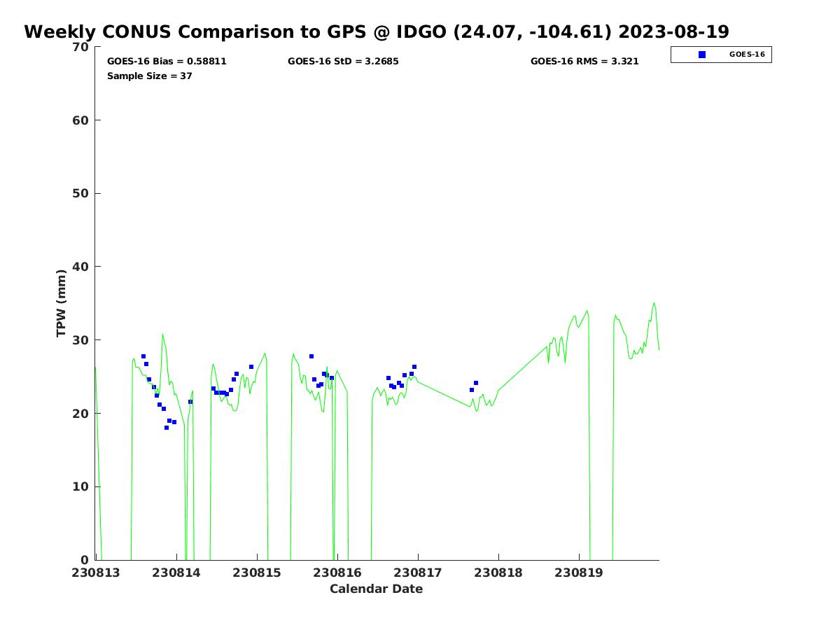Click the isolated blue data point just before 230815

pyautogui.click(x=251, y=367)
